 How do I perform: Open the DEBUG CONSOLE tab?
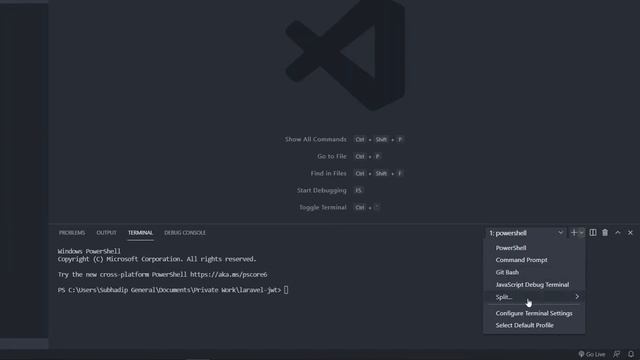[x=185, y=233]
